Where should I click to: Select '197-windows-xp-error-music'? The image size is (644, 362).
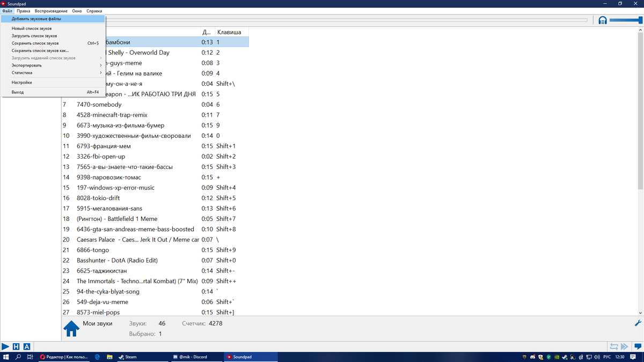pyautogui.click(x=155, y=188)
